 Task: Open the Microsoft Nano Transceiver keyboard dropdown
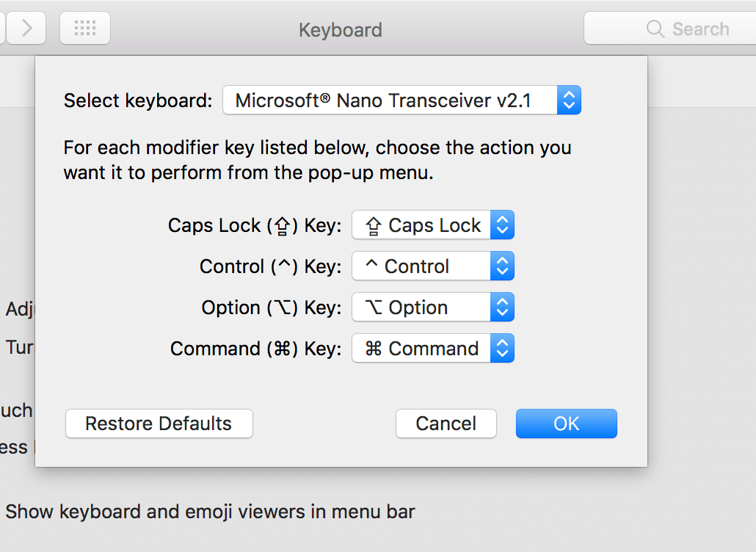(390, 101)
